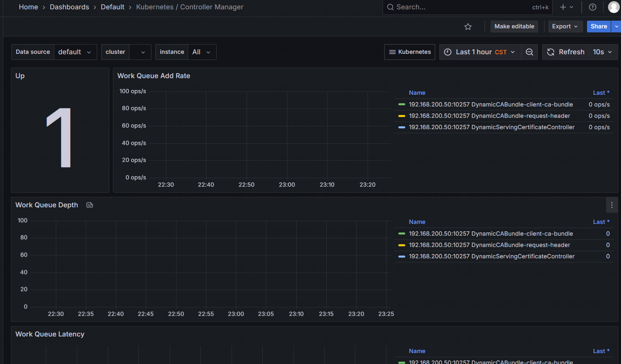Click the Refresh dashboard button
Screen dimensions: 621x364
pyautogui.click(x=566, y=52)
